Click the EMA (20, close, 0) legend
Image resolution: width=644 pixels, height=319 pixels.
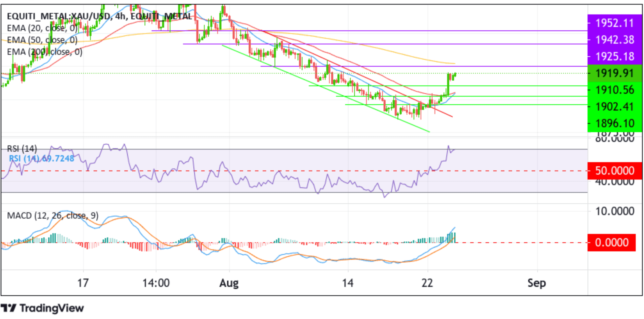click(42, 28)
